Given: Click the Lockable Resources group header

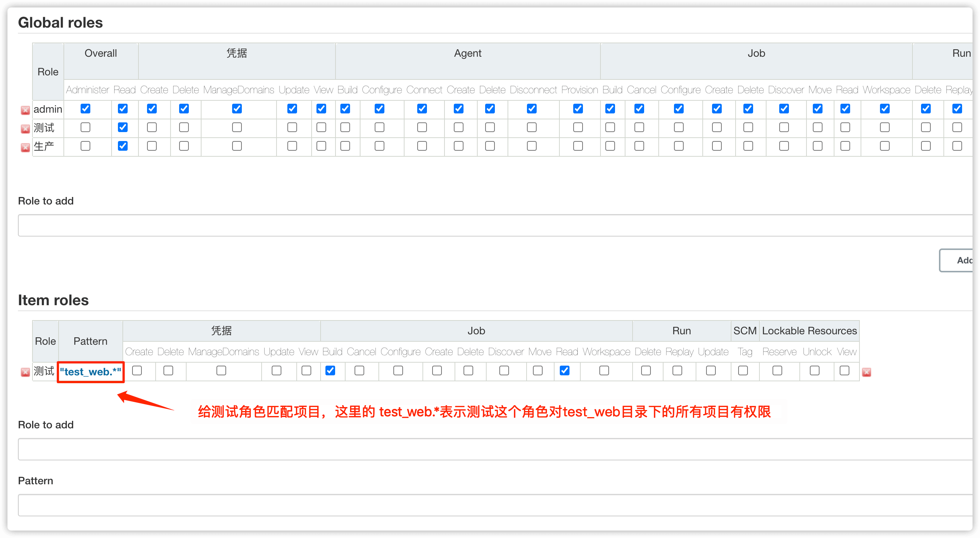Looking at the screenshot, I should 809,331.
